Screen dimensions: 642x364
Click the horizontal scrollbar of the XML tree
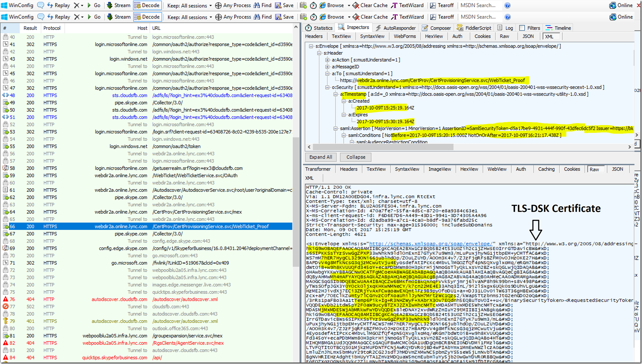pyautogui.click(x=383, y=147)
